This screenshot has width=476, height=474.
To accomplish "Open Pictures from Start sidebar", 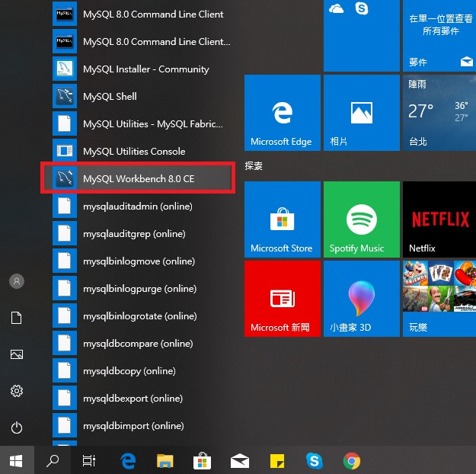I will pyautogui.click(x=17, y=354).
